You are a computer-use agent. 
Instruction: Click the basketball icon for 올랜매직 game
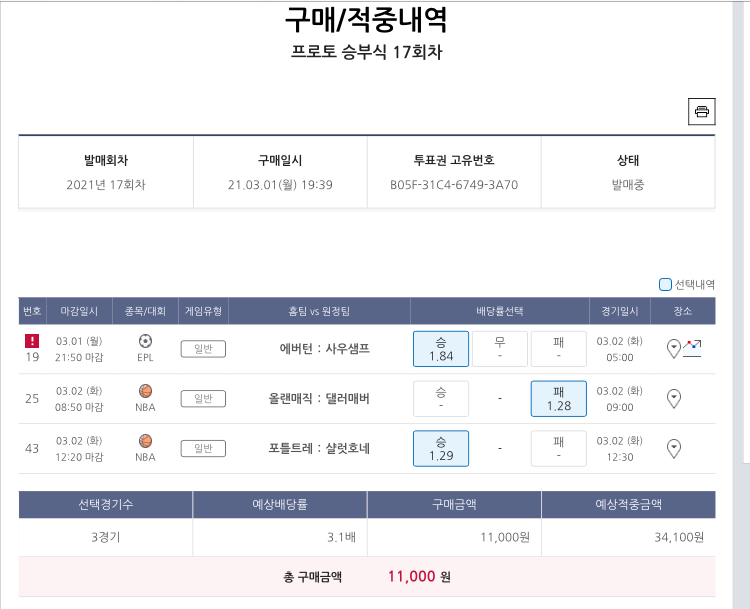point(145,391)
